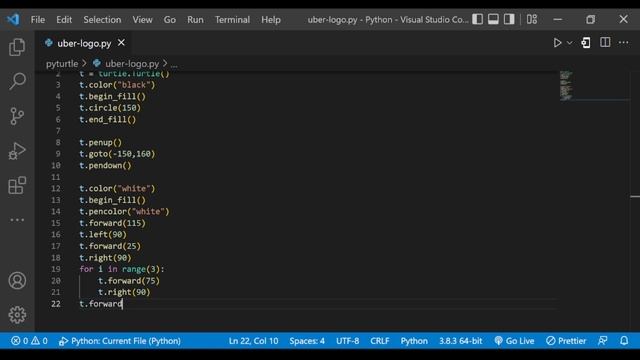Click uber-logo.py in the breadcrumb

(x=132, y=64)
